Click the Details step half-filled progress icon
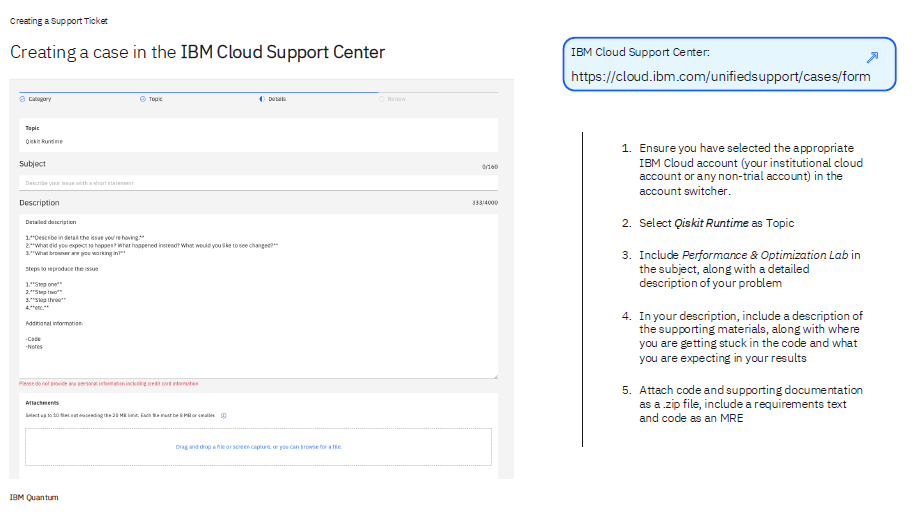Image resolution: width=916 pixels, height=515 pixels. coord(262,99)
